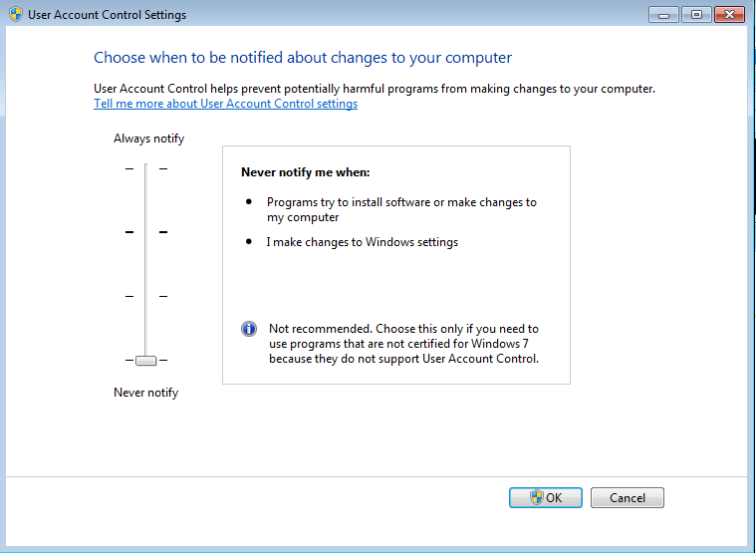Click the blue information icon beside Not recommended

pos(249,329)
